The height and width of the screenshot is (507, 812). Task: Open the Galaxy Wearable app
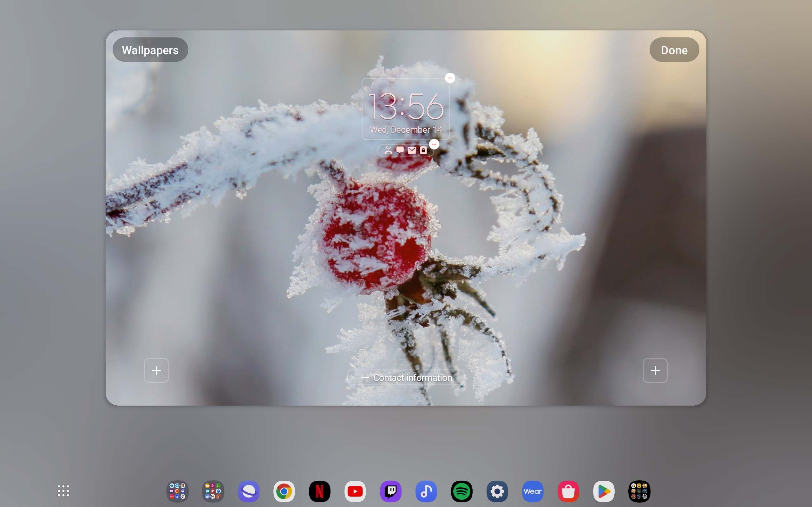point(533,491)
